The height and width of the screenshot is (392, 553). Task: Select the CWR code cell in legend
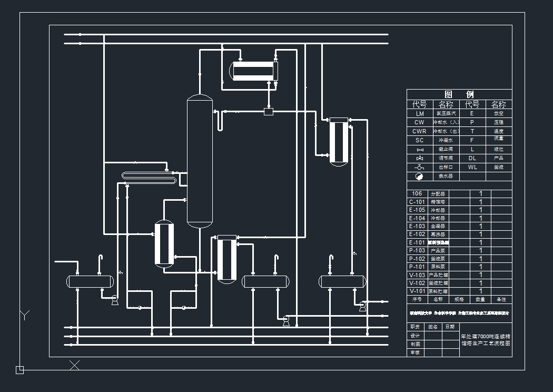pyautogui.click(x=419, y=131)
